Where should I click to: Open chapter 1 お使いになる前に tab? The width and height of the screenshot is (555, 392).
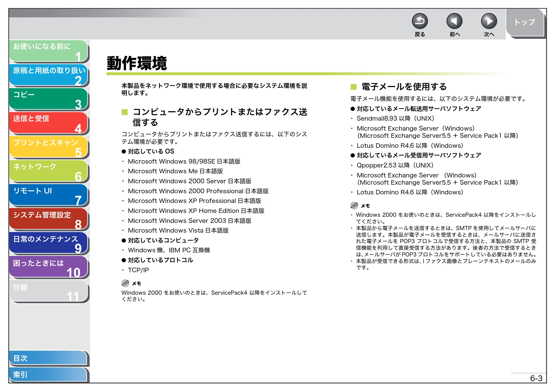(x=49, y=51)
